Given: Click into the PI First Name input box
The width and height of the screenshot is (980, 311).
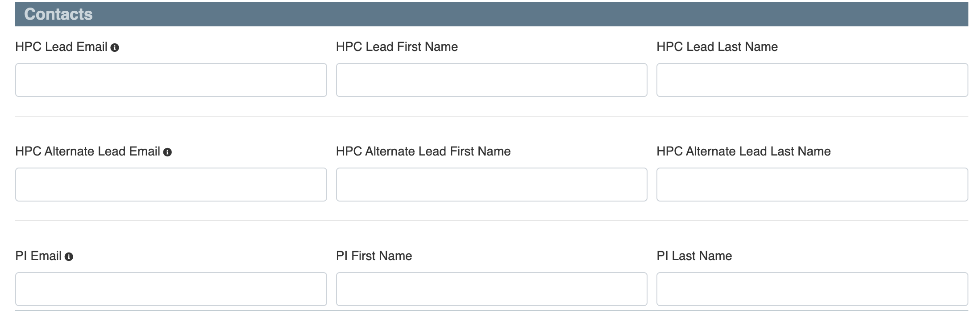Looking at the screenshot, I should [491, 289].
